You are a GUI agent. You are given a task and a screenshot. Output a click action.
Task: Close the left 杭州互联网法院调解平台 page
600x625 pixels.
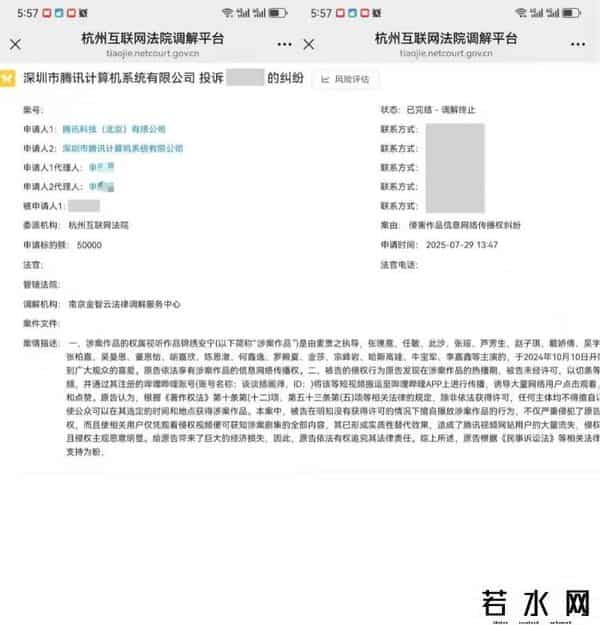pos(16,44)
